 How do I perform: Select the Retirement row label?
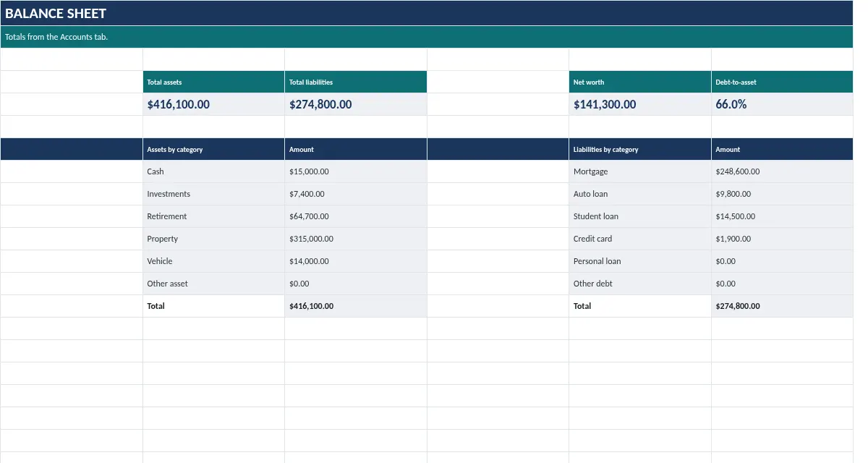click(x=213, y=216)
